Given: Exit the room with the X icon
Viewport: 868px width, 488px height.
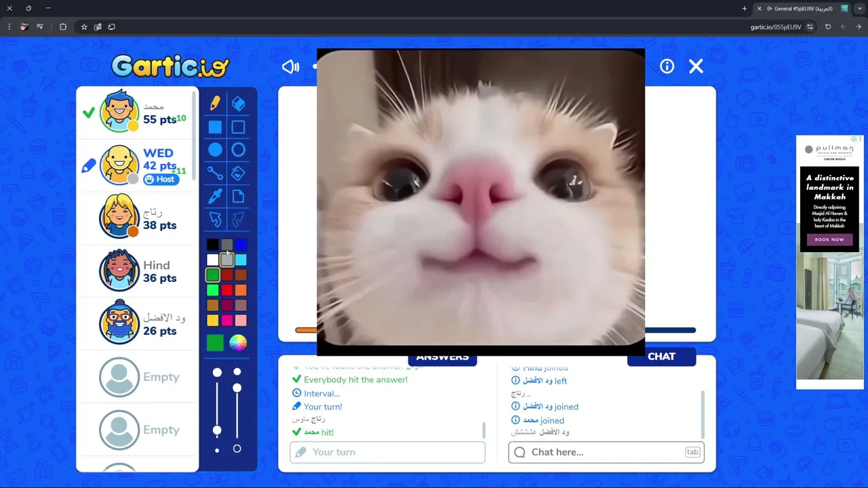Looking at the screenshot, I should 696,66.
